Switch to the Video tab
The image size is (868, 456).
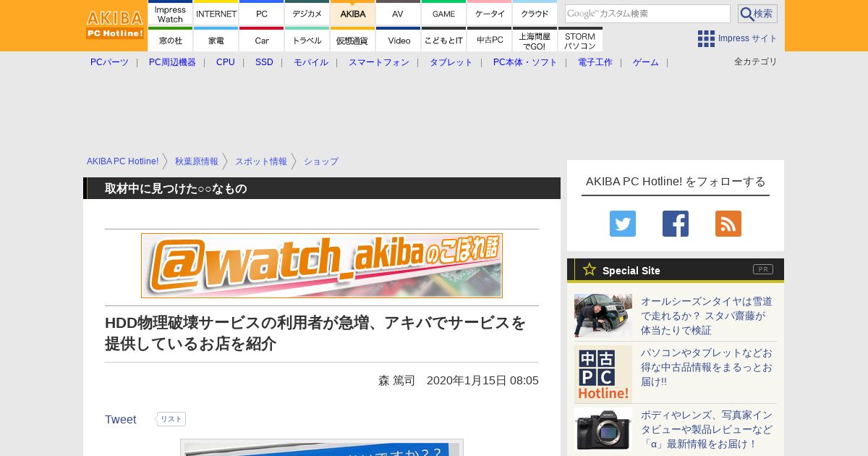point(398,39)
